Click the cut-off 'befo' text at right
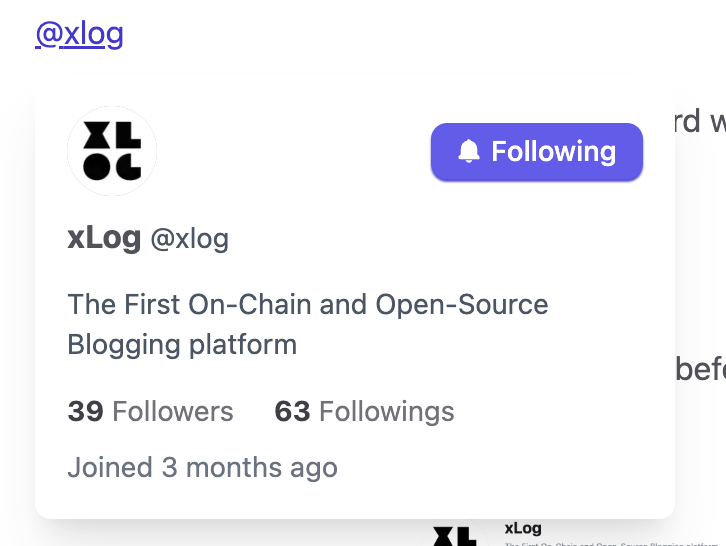 701,369
